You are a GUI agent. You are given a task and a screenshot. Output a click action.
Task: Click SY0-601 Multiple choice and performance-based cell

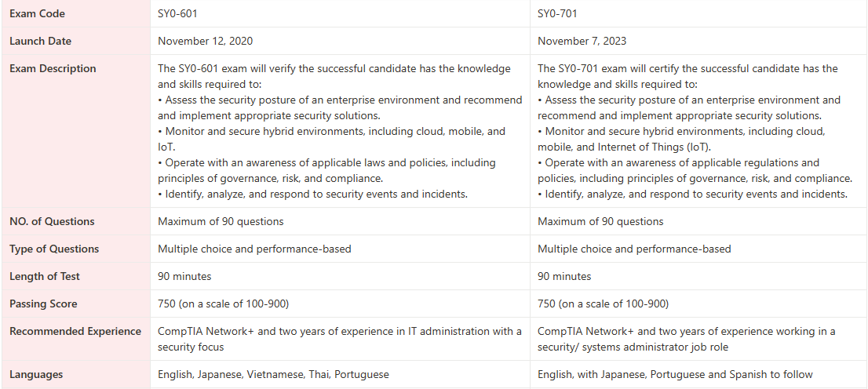pos(254,249)
